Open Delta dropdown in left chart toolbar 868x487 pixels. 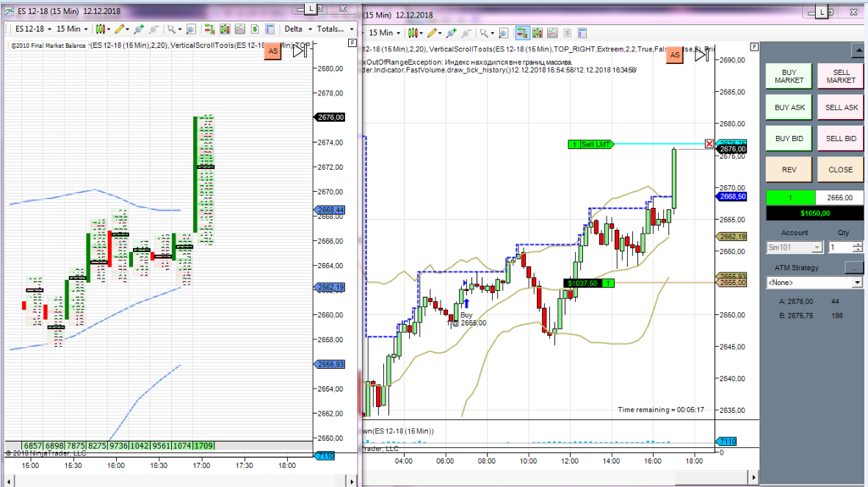[298, 29]
